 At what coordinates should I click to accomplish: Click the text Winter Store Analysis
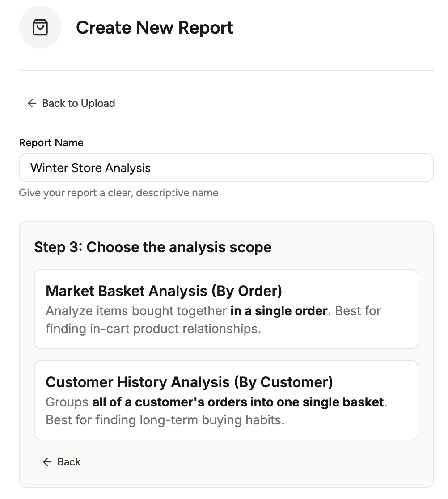(90, 167)
